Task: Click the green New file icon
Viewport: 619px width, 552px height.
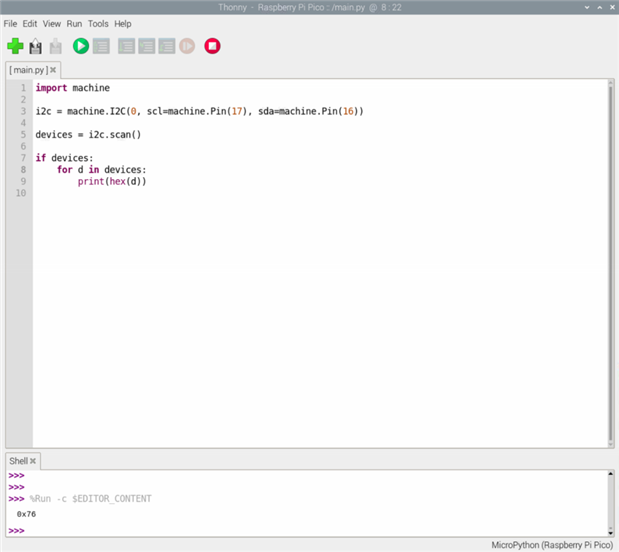Action: pyautogui.click(x=15, y=46)
